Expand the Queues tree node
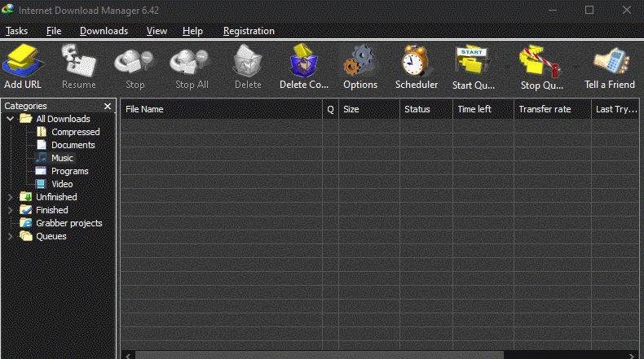644x359 pixels. click(x=11, y=236)
